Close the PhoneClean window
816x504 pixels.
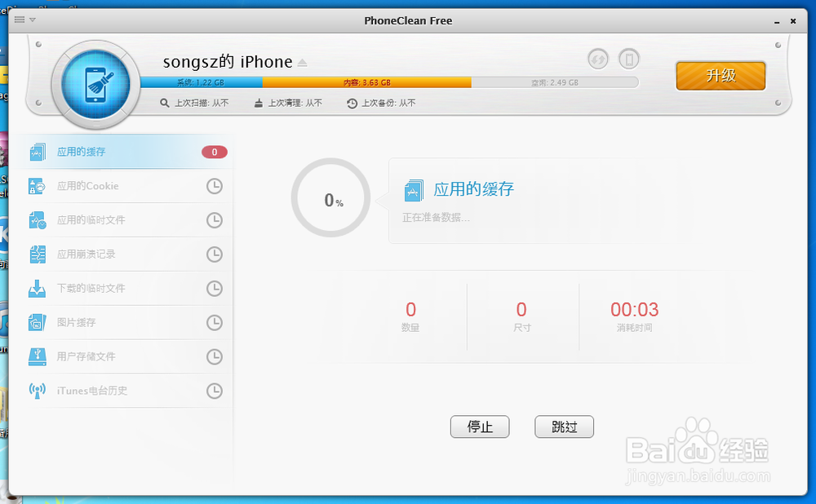pos(793,21)
